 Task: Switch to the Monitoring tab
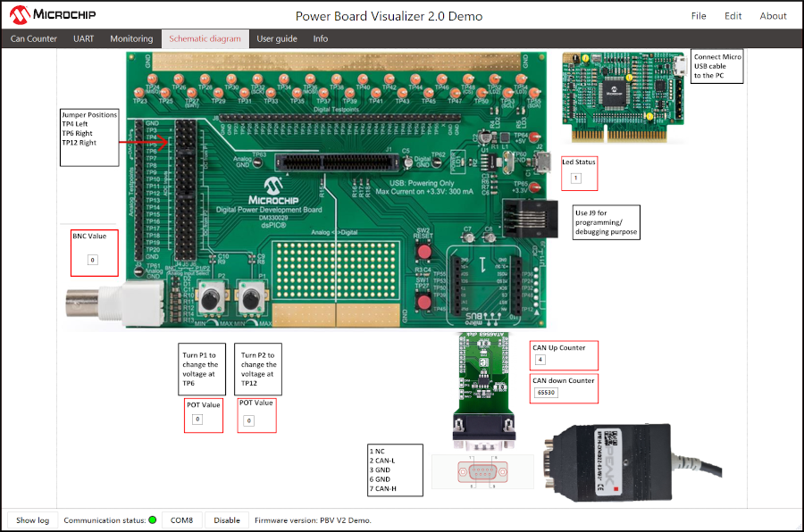[131, 38]
